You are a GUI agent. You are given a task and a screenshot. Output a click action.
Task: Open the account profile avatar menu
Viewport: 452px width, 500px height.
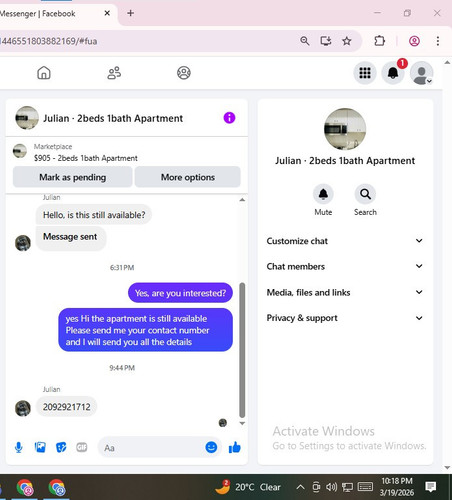pyautogui.click(x=421, y=73)
